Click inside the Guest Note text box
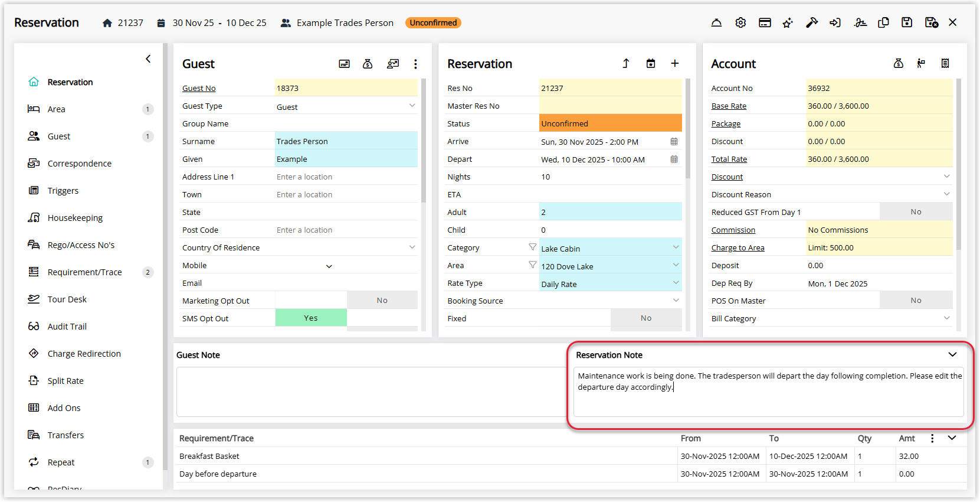 point(371,392)
